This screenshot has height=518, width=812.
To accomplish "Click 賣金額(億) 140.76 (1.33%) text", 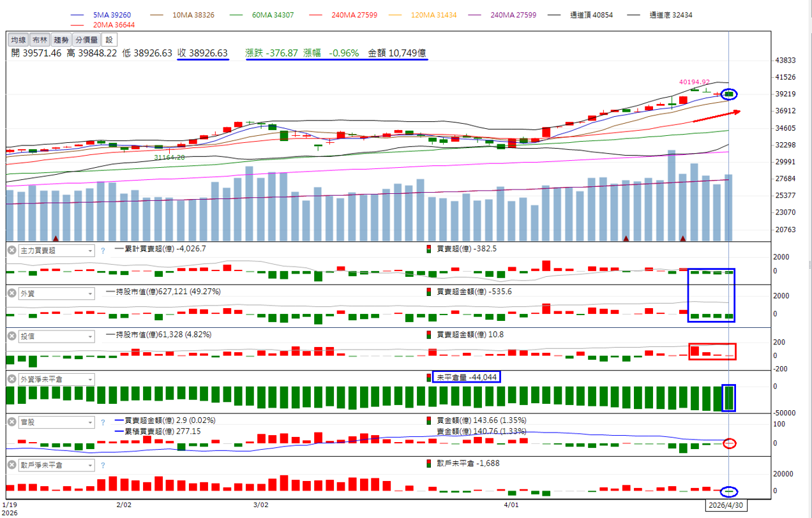I will click(482, 431).
